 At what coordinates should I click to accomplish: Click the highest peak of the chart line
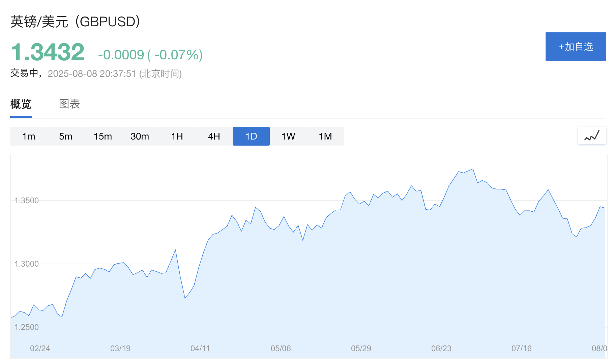point(473,169)
